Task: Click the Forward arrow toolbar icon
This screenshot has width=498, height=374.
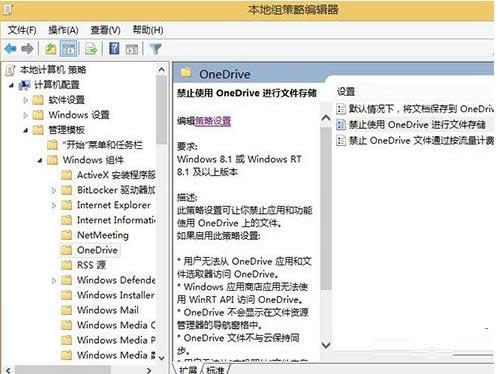Action: [x=27, y=49]
